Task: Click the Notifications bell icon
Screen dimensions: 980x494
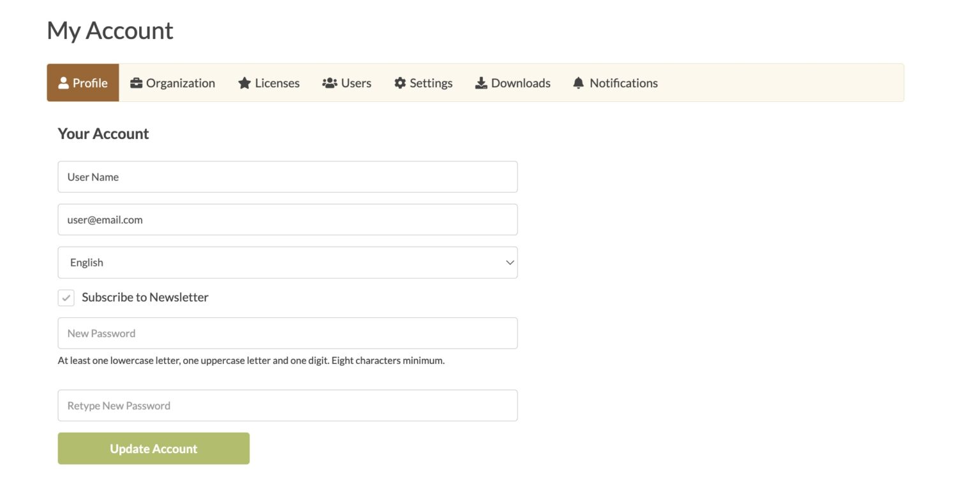Action: (579, 82)
